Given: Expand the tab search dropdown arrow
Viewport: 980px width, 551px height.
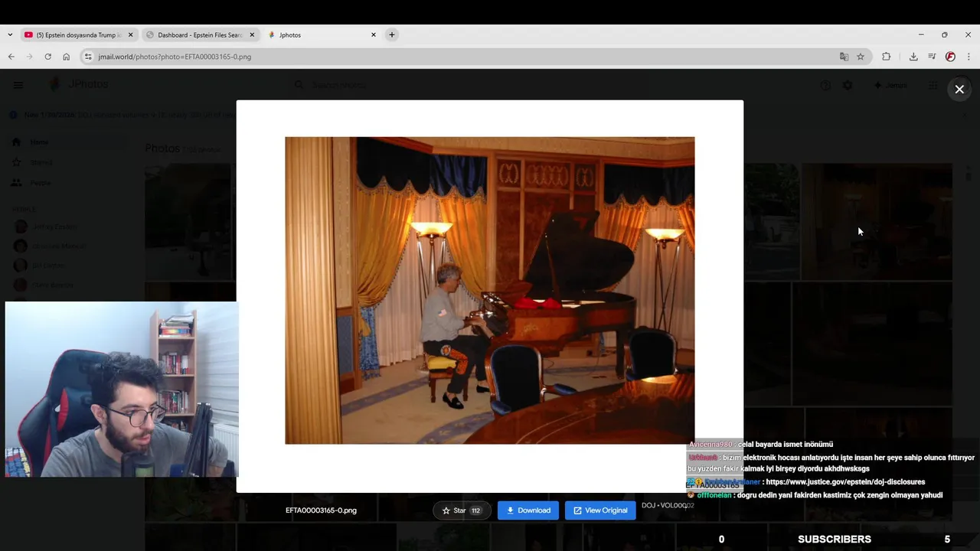Looking at the screenshot, I should [9, 34].
